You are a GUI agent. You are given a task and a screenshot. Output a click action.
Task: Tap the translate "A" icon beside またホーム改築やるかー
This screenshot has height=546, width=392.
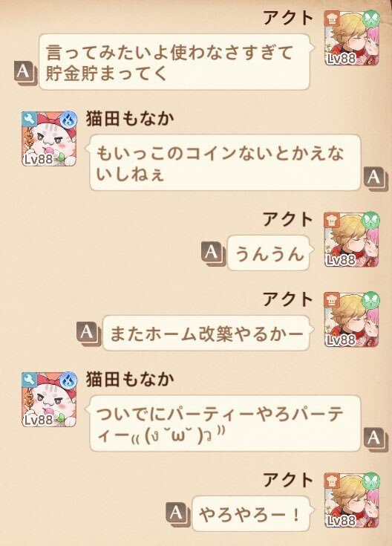[88, 334]
